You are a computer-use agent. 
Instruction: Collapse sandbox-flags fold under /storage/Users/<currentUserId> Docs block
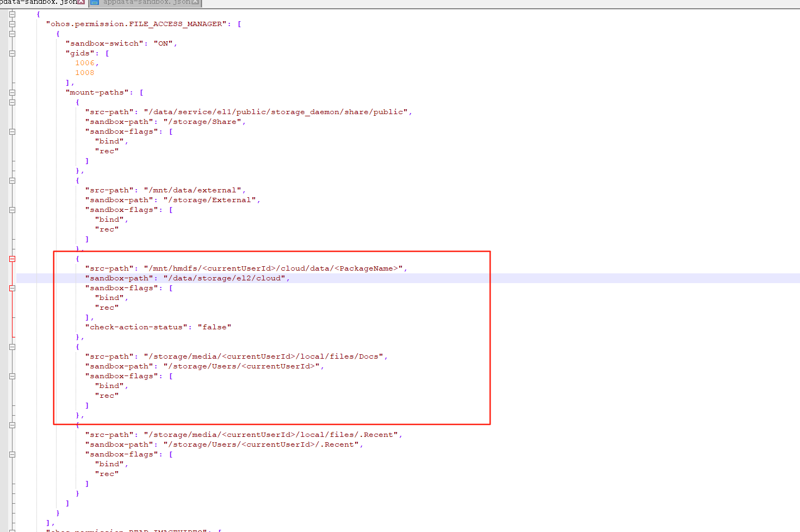tap(12, 376)
